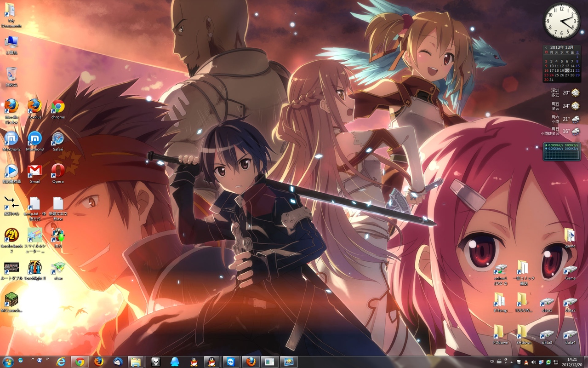Open the vLan desktop shortcut
The height and width of the screenshot is (368, 588).
coord(58,270)
